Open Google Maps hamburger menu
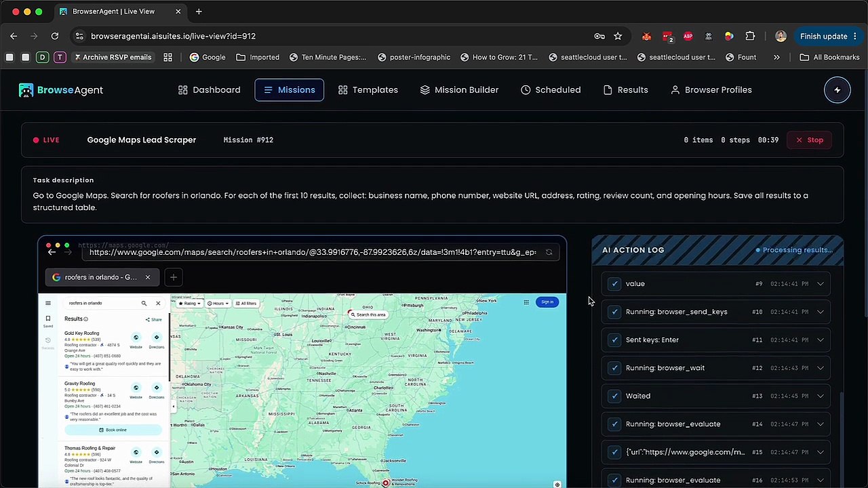The width and height of the screenshot is (868, 488). pyautogui.click(x=48, y=303)
